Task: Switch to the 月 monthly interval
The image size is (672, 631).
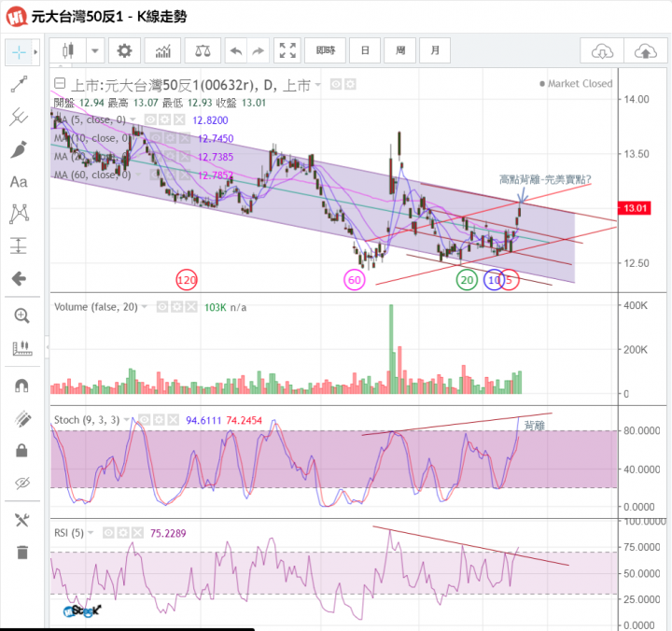Action: (435, 50)
